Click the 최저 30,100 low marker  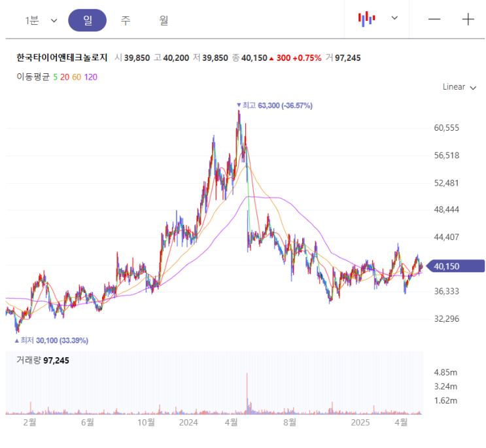(x=51, y=341)
